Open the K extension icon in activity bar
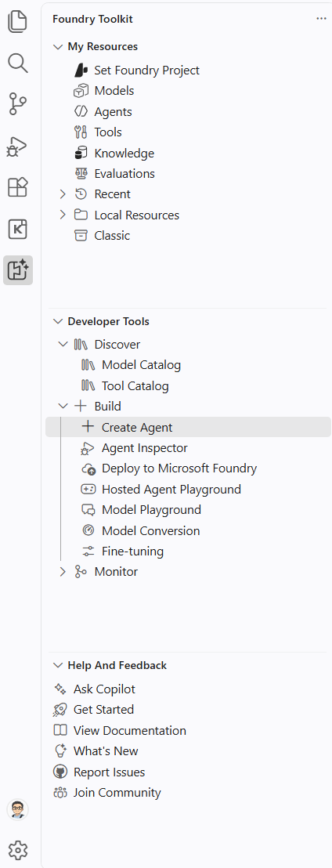This screenshot has width=332, height=868. pyautogui.click(x=18, y=229)
